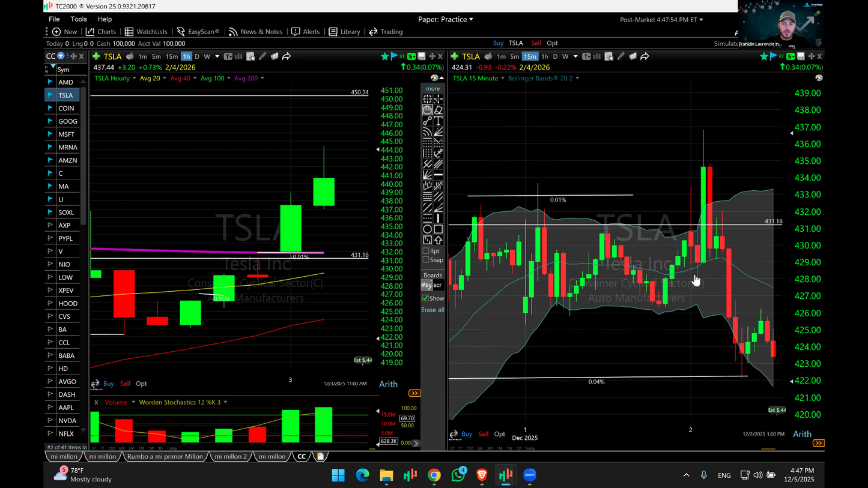The width and height of the screenshot is (868, 488).
Task: Click the share arrow icon on the right chart toolbar
Action: [x=645, y=56]
